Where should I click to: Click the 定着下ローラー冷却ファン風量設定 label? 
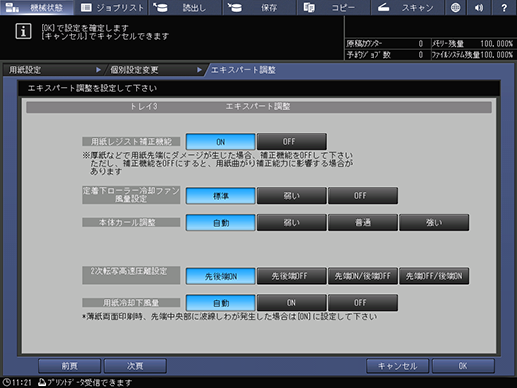(x=131, y=195)
